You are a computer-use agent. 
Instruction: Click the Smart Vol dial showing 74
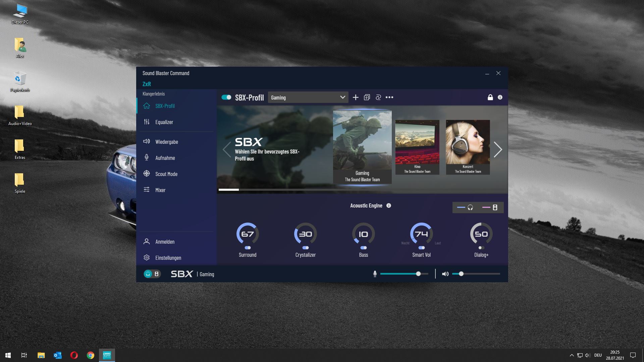point(421,234)
